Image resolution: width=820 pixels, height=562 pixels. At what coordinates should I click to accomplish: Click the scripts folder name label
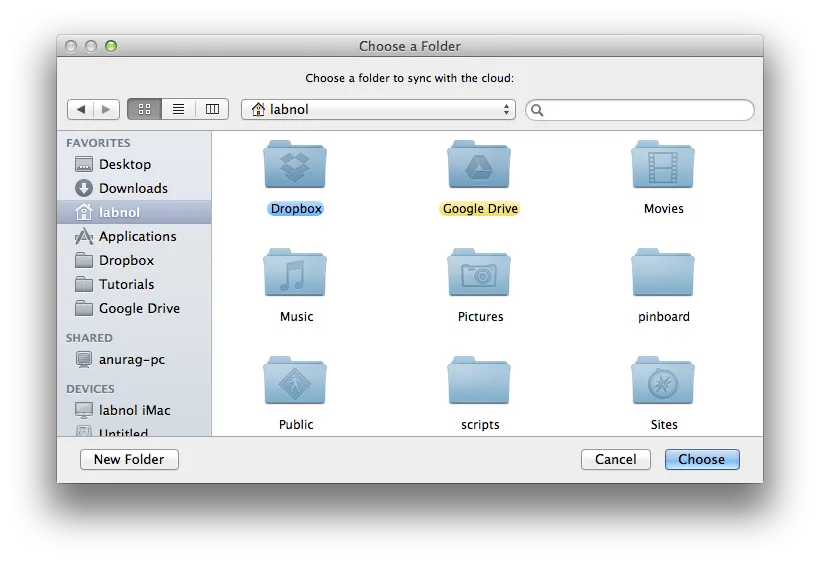pyautogui.click(x=480, y=425)
